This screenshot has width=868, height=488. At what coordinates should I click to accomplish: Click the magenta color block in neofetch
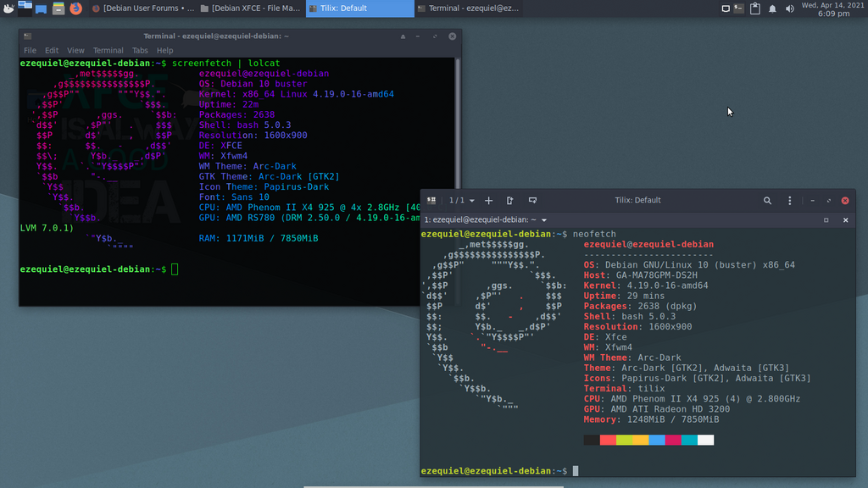coord(673,440)
